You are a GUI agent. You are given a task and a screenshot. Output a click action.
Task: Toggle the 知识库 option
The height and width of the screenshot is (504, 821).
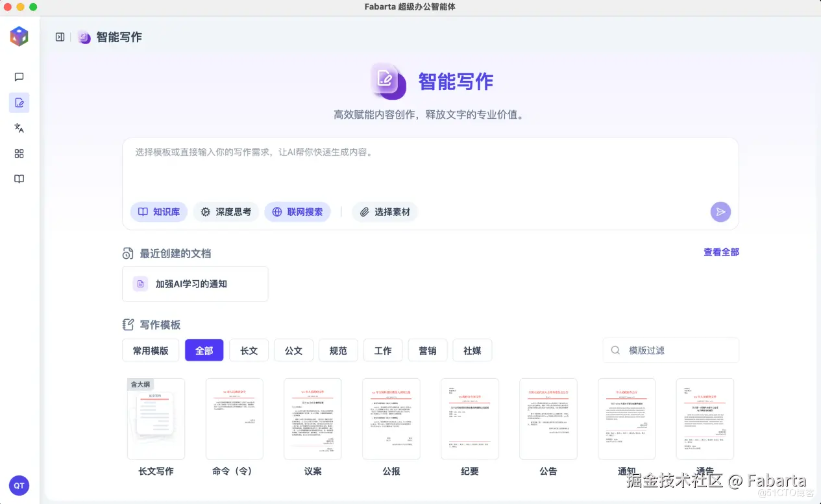tap(158, 211)
